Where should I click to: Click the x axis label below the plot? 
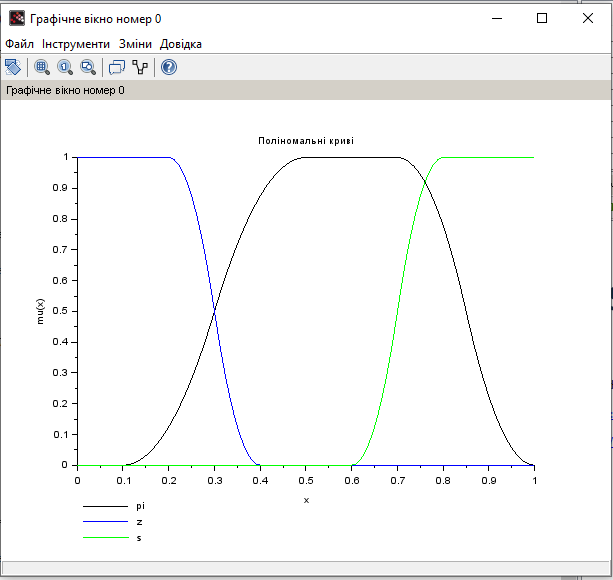click(x=306, y=500)
